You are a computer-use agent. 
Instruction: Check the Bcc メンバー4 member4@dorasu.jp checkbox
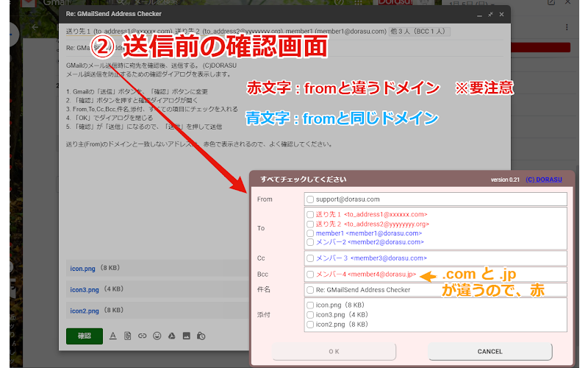pyautogui.click(x=310, y=275)
